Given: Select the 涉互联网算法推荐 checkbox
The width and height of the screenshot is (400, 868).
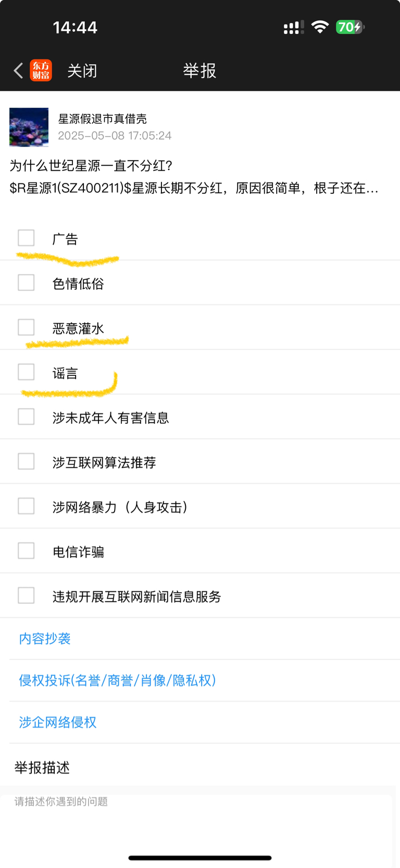Looking at the screenshot, I should [26, 461].
